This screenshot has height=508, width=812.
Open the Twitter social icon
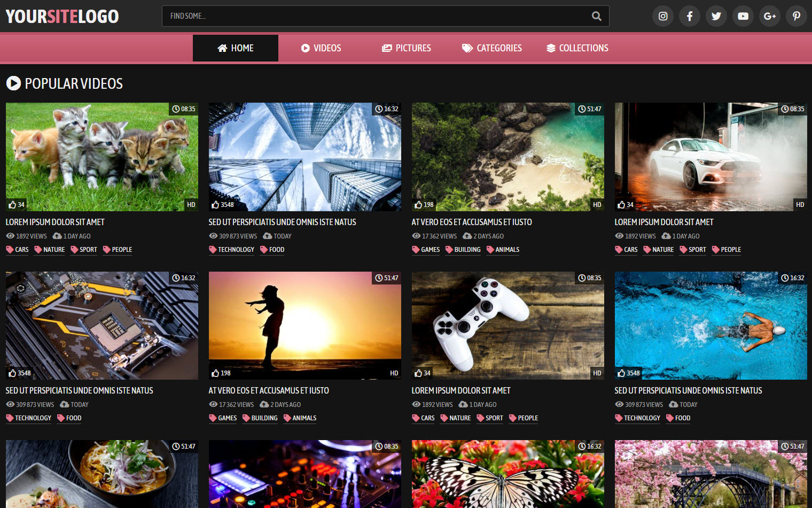click(x=716, y=16)
